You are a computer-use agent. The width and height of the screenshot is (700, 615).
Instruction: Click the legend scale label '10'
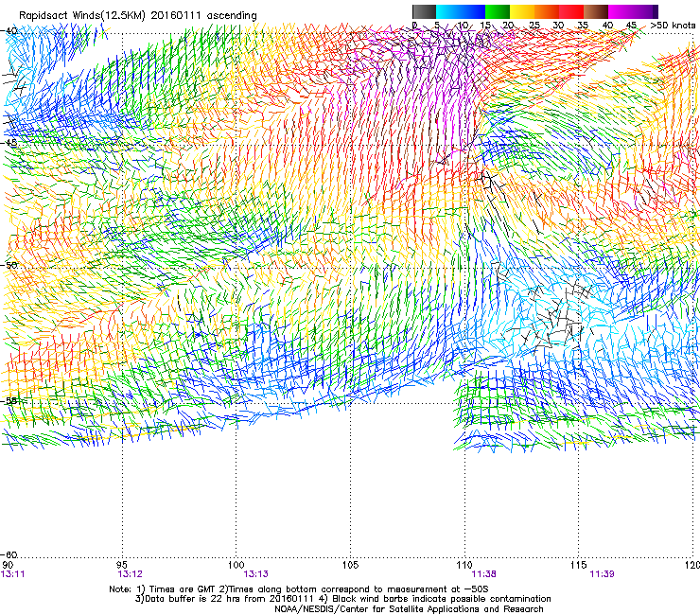463,25
